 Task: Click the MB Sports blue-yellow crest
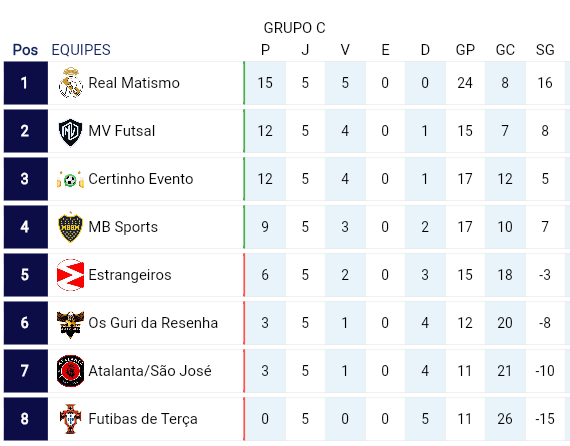(x=70, y=227)
